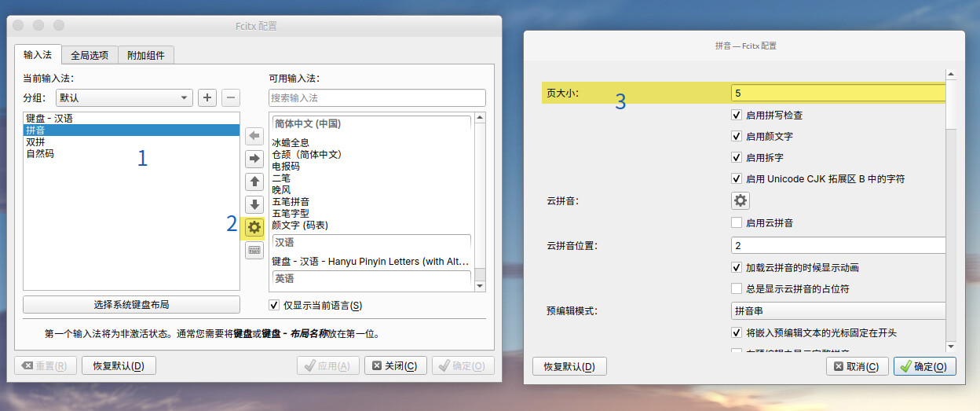The image size is (980, 411).
Task: Toggle 加载云拼音的时候显示动画 checkbox
Action: [x=737, y=267]
